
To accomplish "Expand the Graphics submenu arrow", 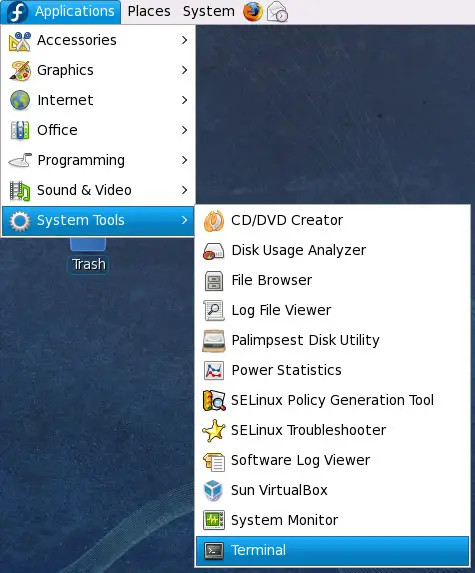I will pos(185,70).
